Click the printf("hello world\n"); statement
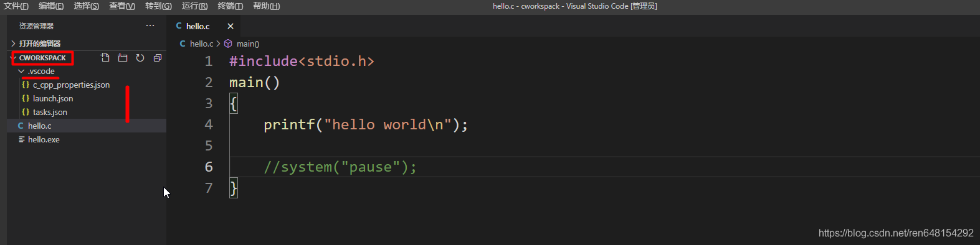 366,124
